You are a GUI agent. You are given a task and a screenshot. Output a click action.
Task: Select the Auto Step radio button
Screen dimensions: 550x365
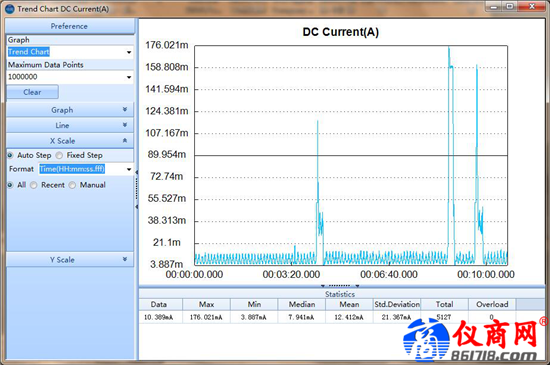pyautogui.click(x=10, y=155)
